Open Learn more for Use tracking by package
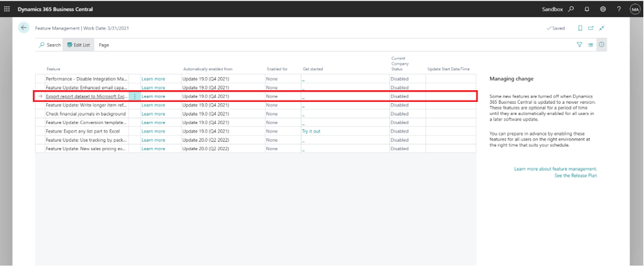Screen dimensions: 644x267 tap(153, 140)
